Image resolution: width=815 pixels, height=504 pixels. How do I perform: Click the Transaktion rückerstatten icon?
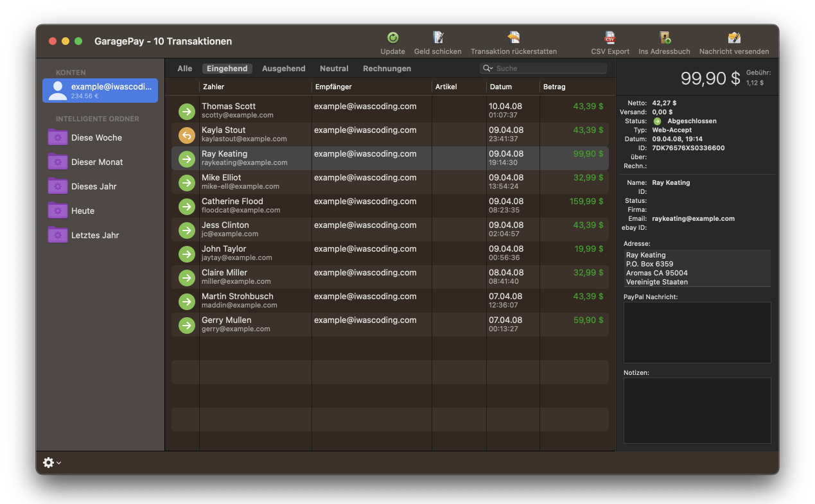514,38
